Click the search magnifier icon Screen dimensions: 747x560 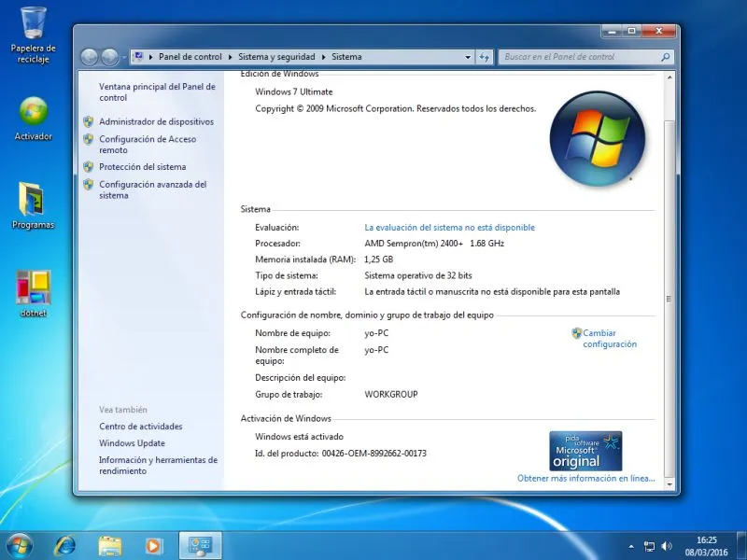point(666,57)
